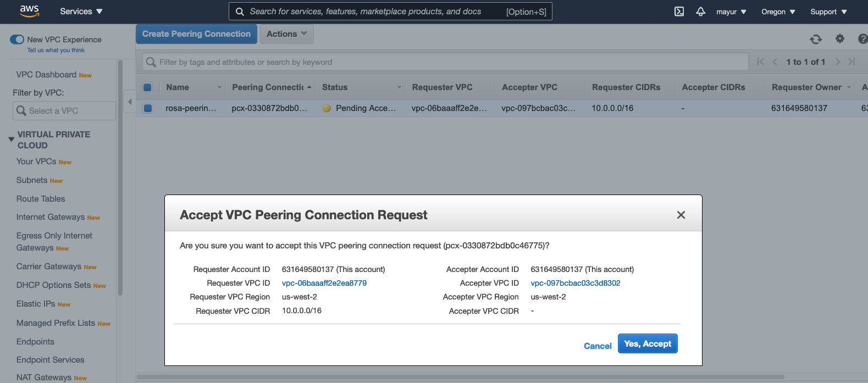The image size is (868, 383).
Task: Click the AWS logo home icon
Action: [29, 11]
